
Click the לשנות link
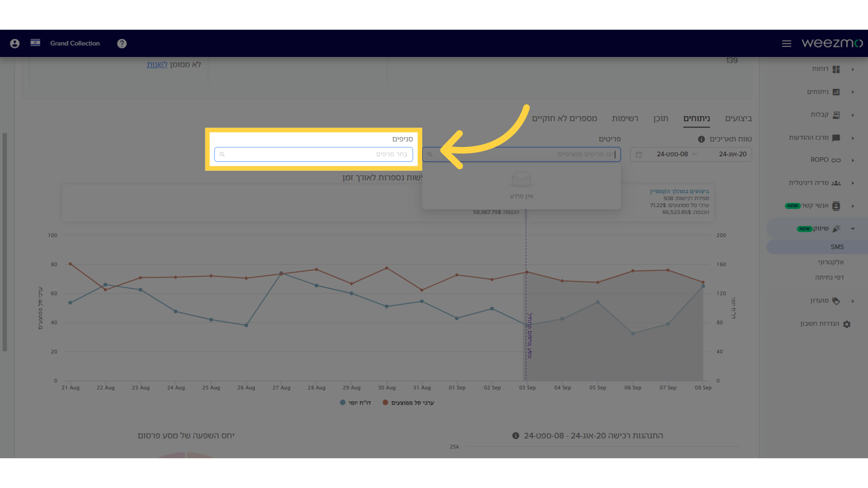coord(157,65)
